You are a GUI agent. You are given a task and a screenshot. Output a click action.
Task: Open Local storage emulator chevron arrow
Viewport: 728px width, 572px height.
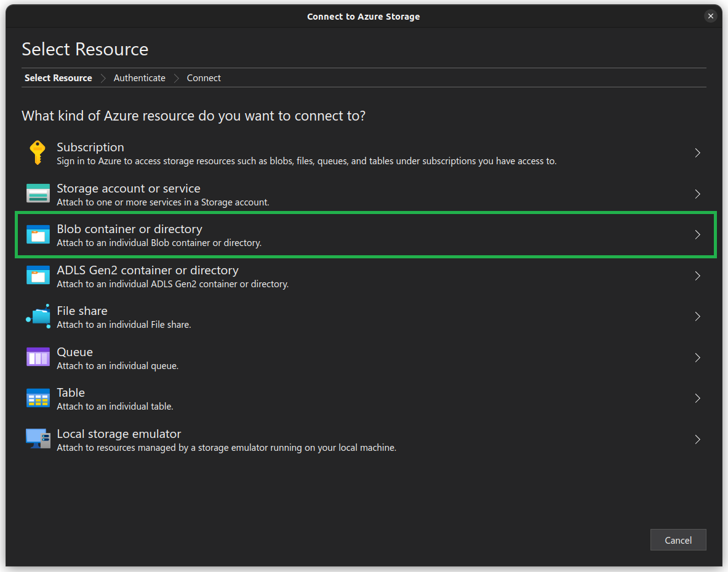coord(697,439)
